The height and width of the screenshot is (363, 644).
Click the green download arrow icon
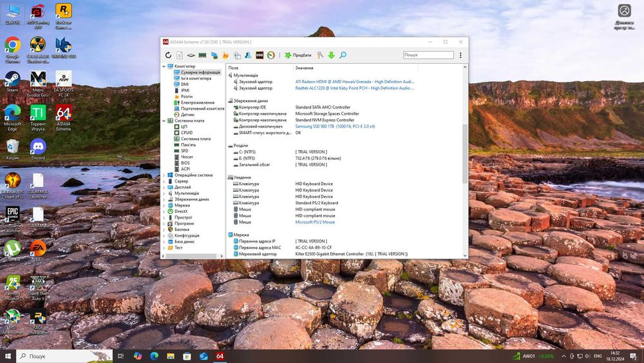click(x=331, y=55)
